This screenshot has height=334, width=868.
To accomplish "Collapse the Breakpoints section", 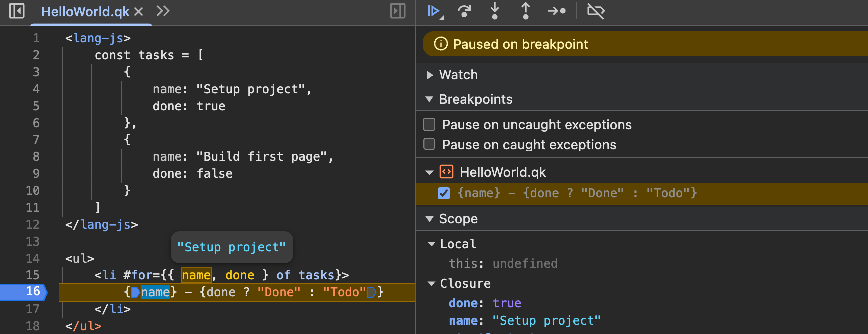I will (x=429, y=99).
